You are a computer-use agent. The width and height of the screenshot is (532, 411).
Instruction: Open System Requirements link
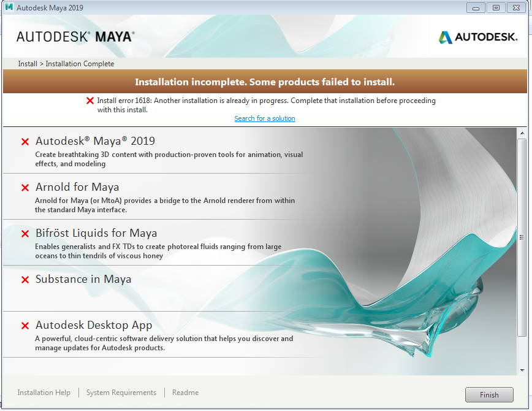(x=121, y=393)
